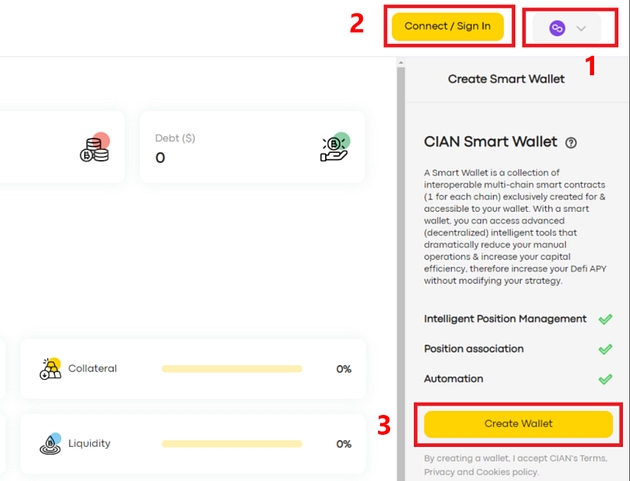Click the purple Polygon network icon
This screenshot has height=481, width=630.
[x=557, y=28]
